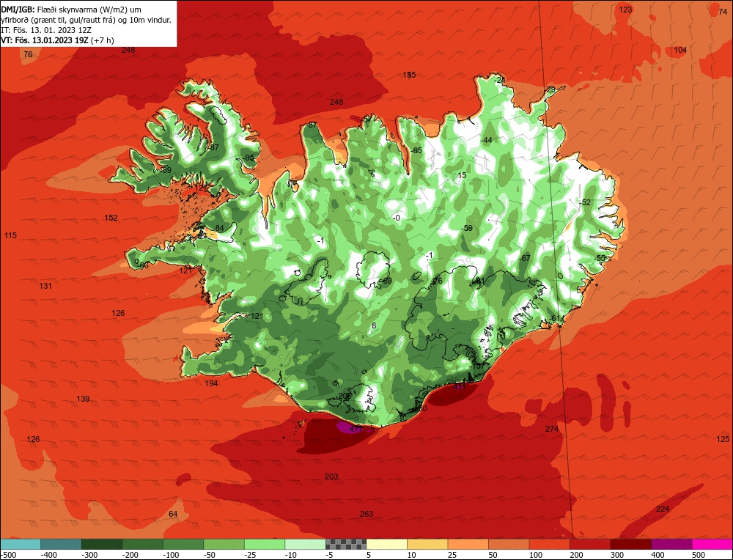The width and height of the screenshot is (733, 560).
Task: Choose the pale yellow swatch between 5 and 10
Action: [x=386, y=544]
